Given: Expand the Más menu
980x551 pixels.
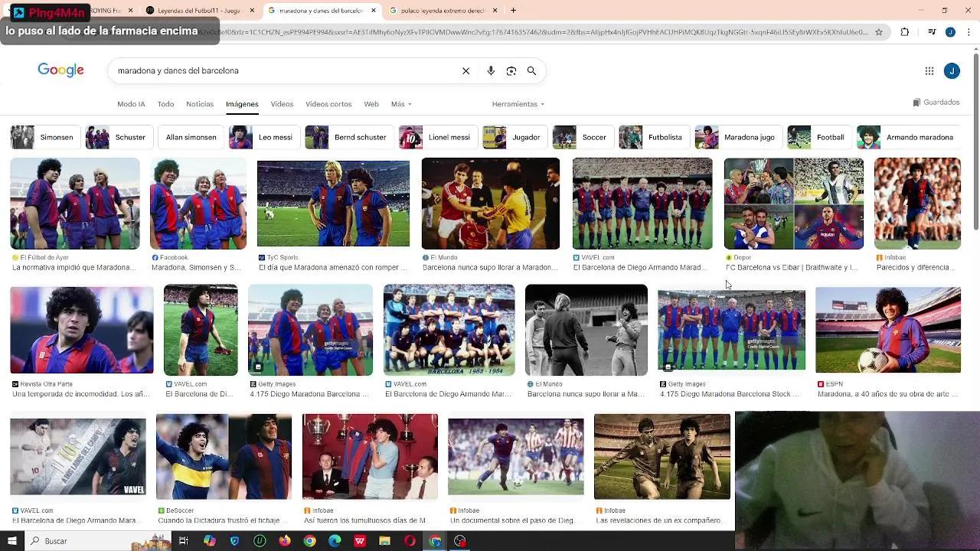Looking at the screenshot, I should click(x=401, y=104).
